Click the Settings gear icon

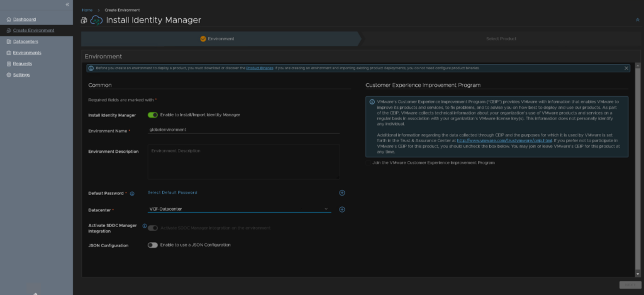(x=9, y=75)
